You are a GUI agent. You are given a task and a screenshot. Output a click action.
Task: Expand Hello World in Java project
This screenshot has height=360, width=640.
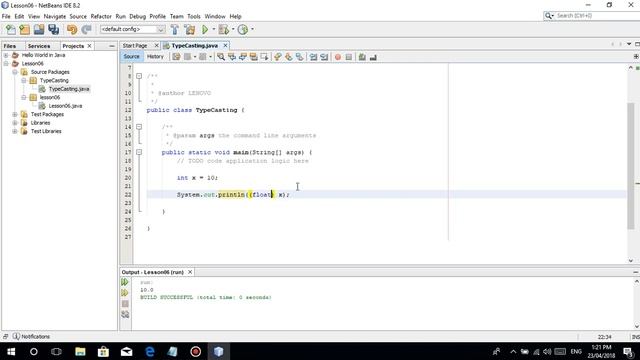[x=6, y=55]
